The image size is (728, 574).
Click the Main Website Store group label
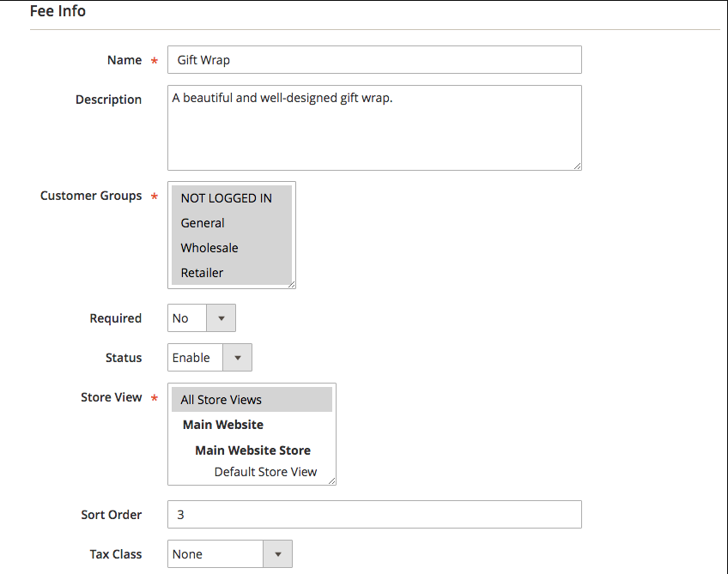point(252,450)
